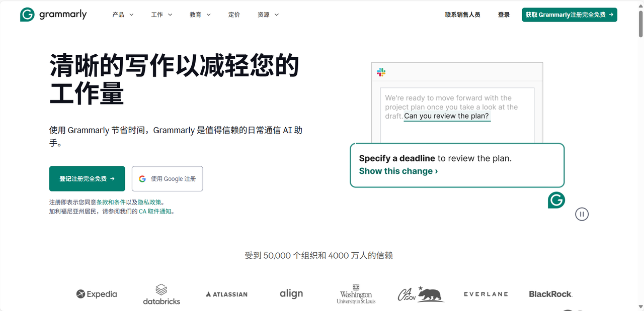Click the Everlane logo
Image resolution: width=644 pixels, height=311 pixels.
[x=486, y=294]
